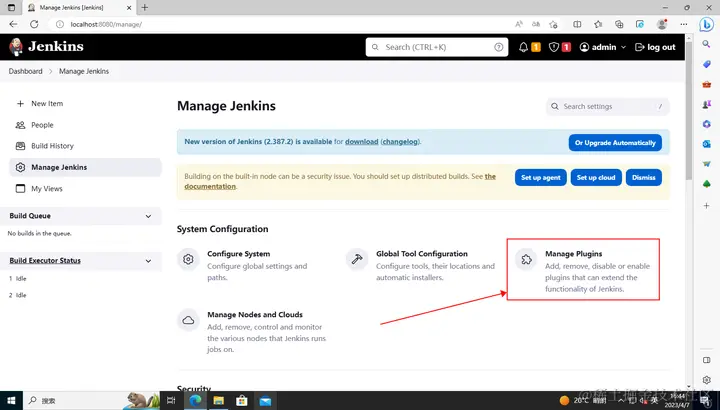Click the admin user link
This screenshot has width=720, height=410.
[598, 47]
